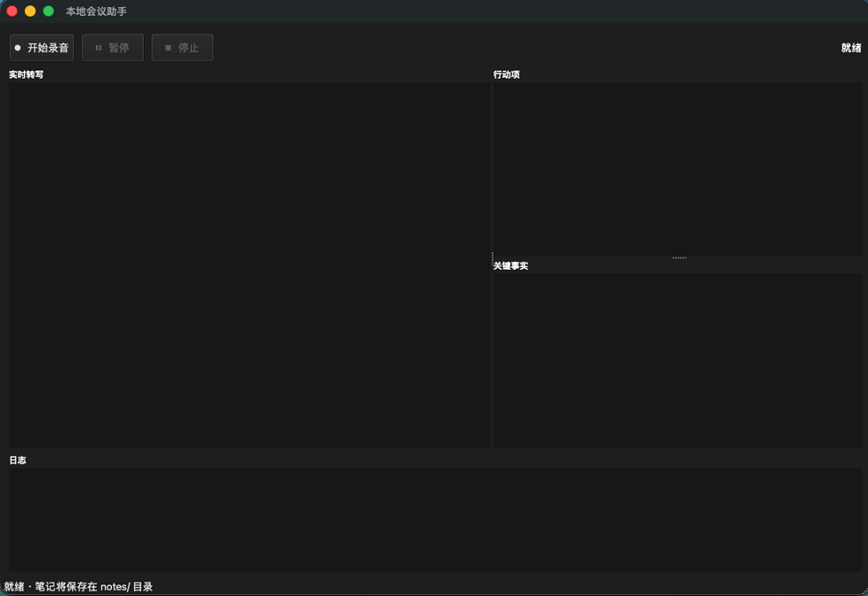Click the 开始录音 button
This screenshot has height=596, width=868.
[x=41, y=48]
